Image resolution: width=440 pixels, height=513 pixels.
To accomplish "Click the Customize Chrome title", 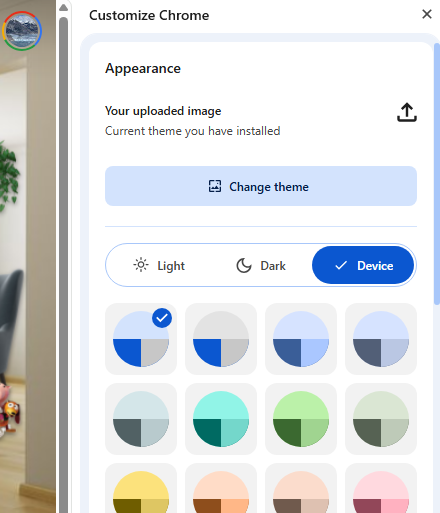I will [149, 15].
